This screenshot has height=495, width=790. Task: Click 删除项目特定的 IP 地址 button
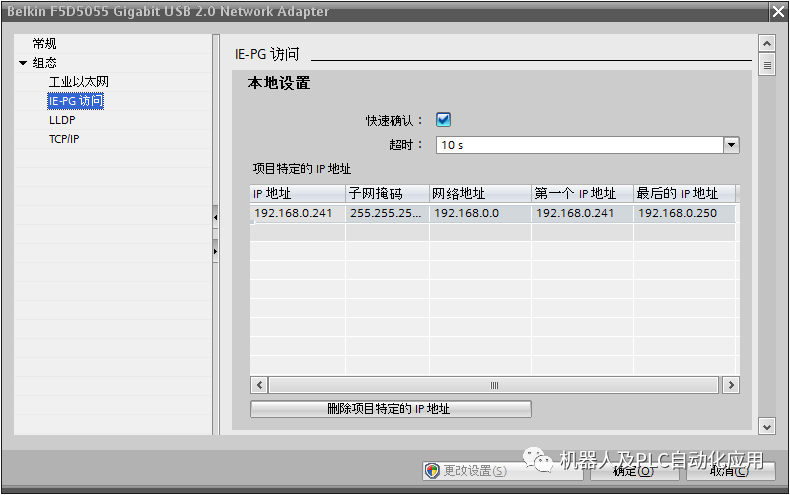(x=390, y=409)
